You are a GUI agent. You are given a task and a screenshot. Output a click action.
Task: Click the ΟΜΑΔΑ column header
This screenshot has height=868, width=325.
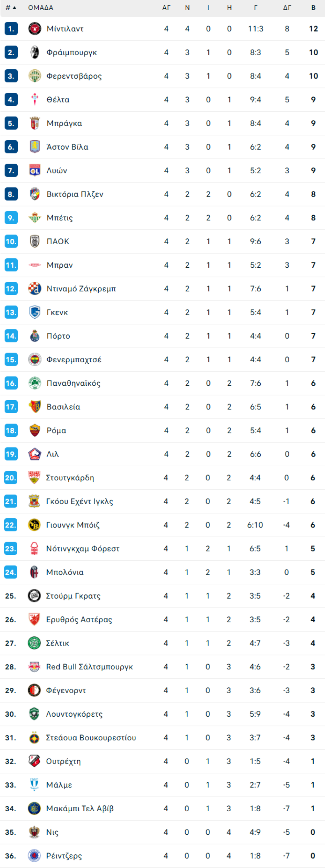41,8
